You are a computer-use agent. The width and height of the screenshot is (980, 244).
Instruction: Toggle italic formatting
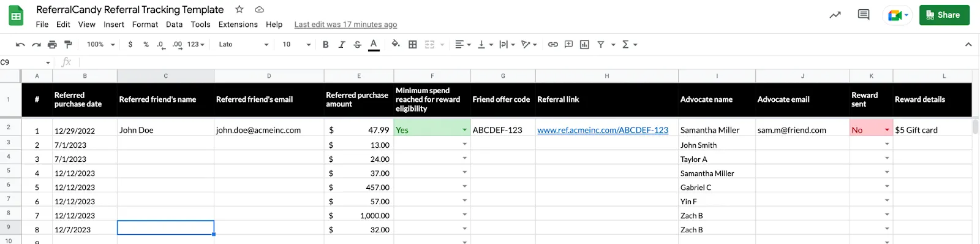click(342, 44)
